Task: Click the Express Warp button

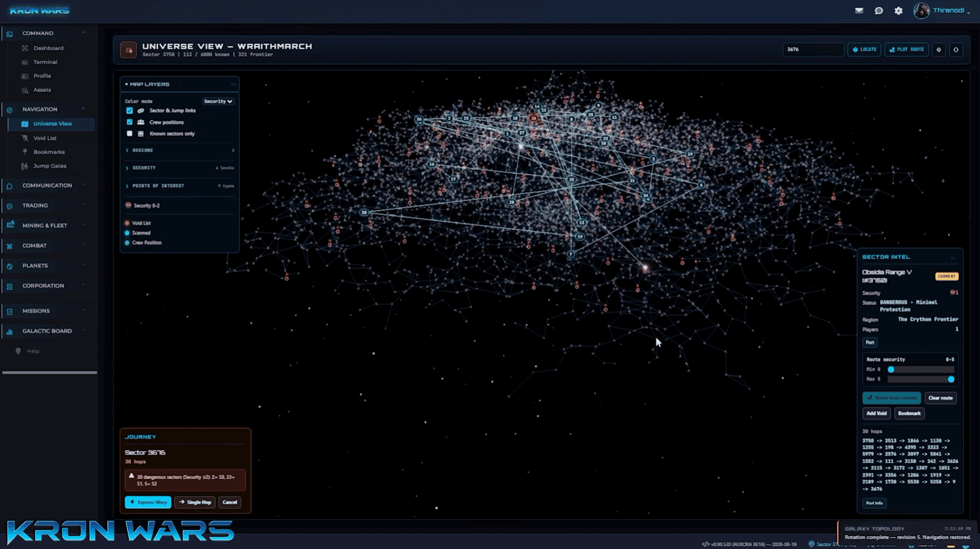Action: (x=148, y=502)
